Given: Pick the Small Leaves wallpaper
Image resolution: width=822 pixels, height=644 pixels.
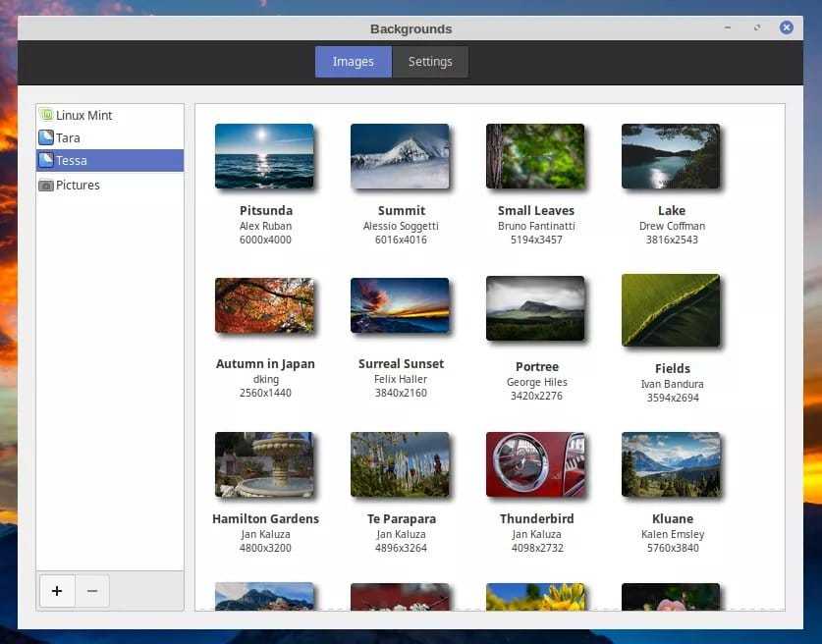Looking at the screenshot, I should click(x=535, y=155).
